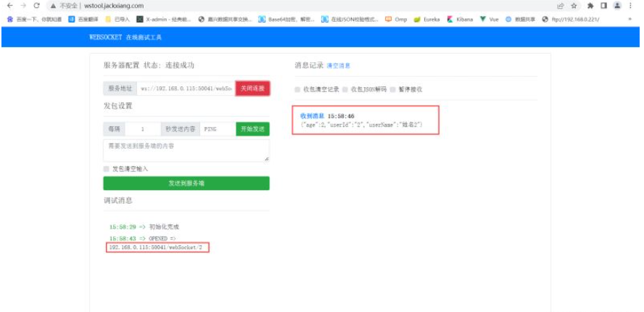Open the Eureka bookmark

pos(427,20)
